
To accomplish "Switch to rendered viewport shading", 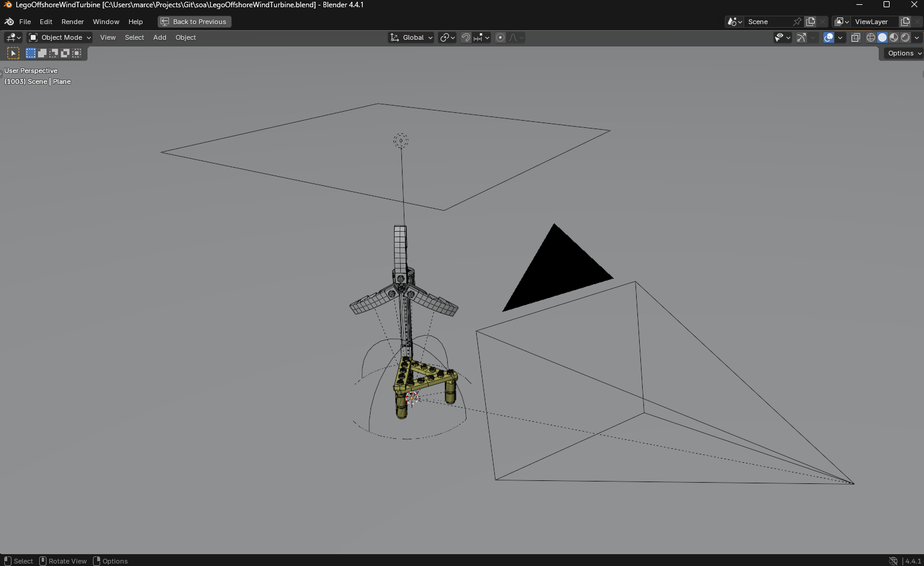I will [x=905, y=37].
